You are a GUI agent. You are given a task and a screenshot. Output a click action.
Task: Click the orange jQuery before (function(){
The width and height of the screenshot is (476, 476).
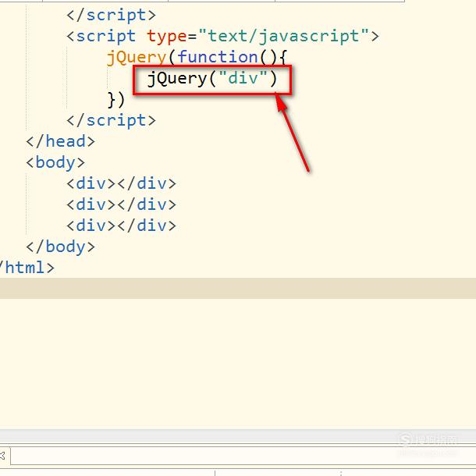click(x=137, y=58)
